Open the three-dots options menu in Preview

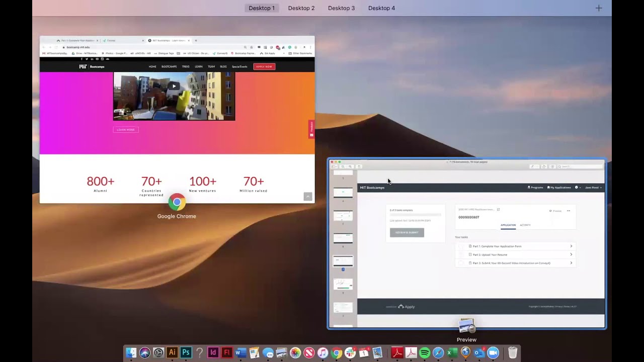569,211
